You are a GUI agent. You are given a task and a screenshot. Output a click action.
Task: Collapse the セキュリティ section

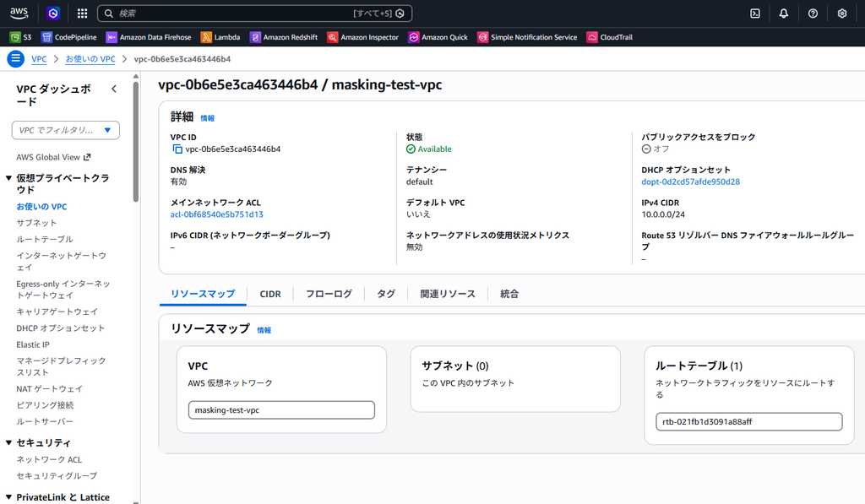(8, 442)
